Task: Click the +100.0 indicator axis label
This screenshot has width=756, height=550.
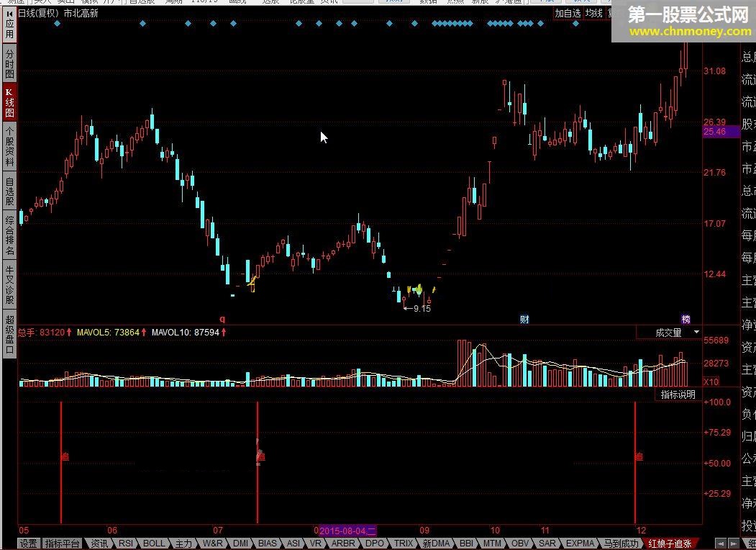Action: point(717,402)
